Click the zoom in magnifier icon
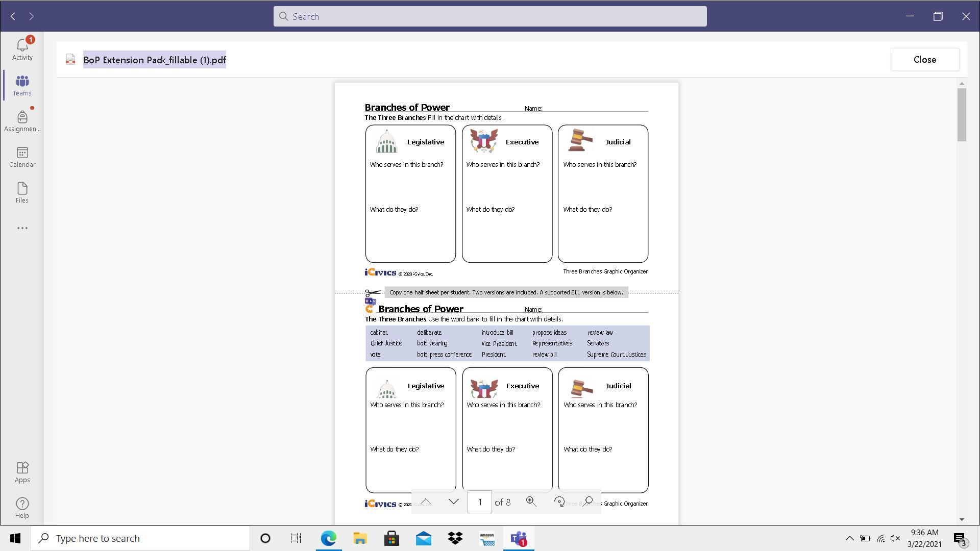 click(x=531, y=502)
